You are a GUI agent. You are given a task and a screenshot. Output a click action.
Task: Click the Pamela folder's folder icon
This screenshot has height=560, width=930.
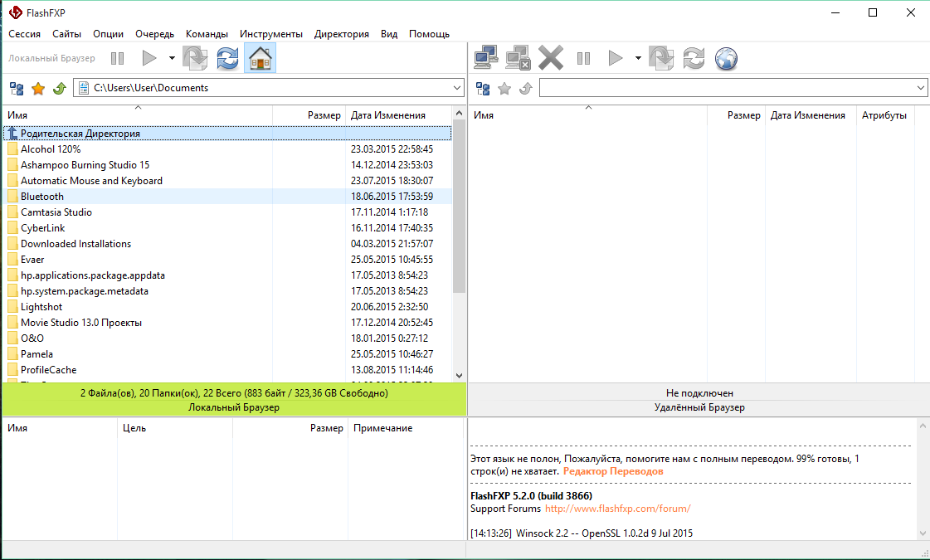click(x=12, y=354)
